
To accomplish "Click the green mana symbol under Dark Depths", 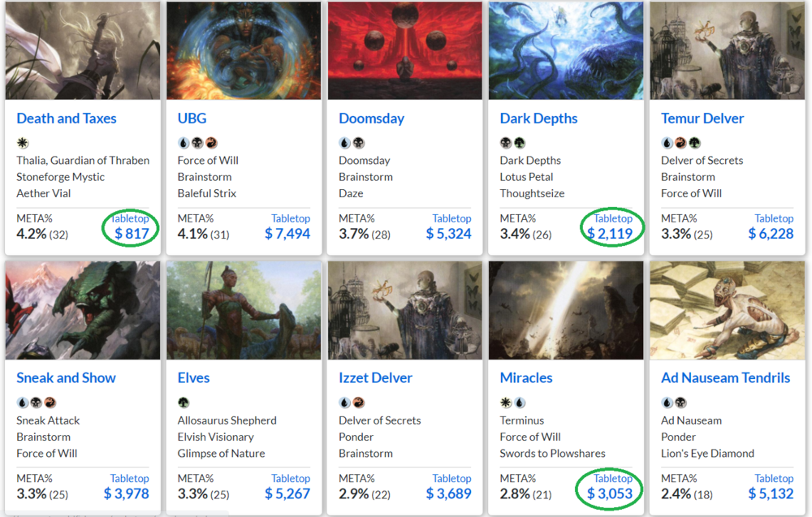I will coord(519,143).
